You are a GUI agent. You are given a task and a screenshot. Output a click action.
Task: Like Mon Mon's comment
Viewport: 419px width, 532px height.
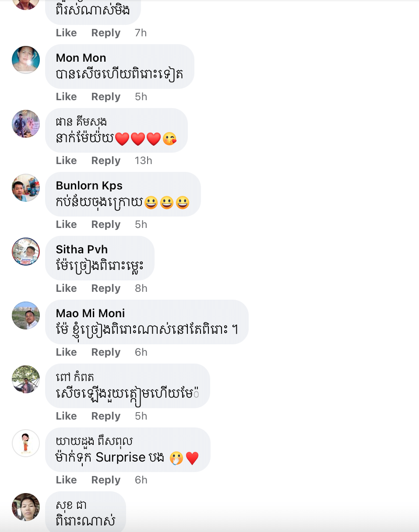66,97
